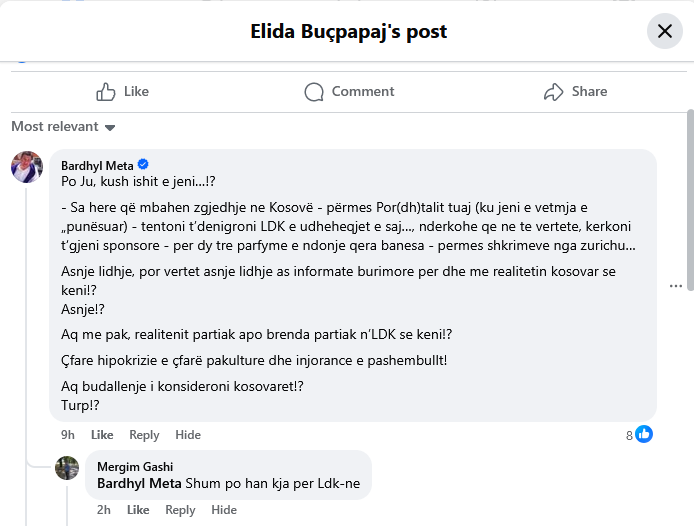Click the 9h timestamp on comment

[x=68, y=435]
